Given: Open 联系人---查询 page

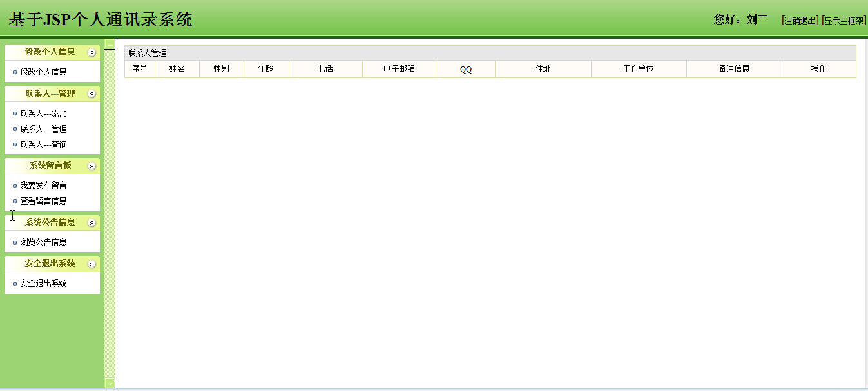Looking at the screenshot, I should (44, 145).
